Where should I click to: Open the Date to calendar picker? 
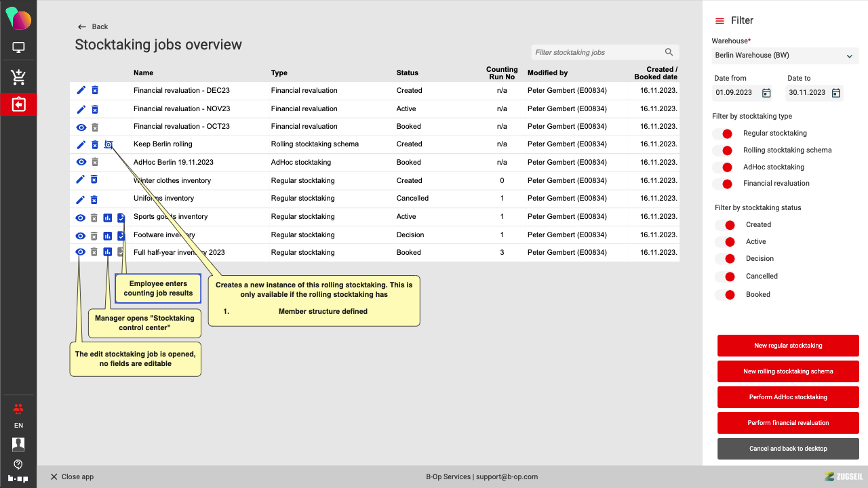point(836,93)
